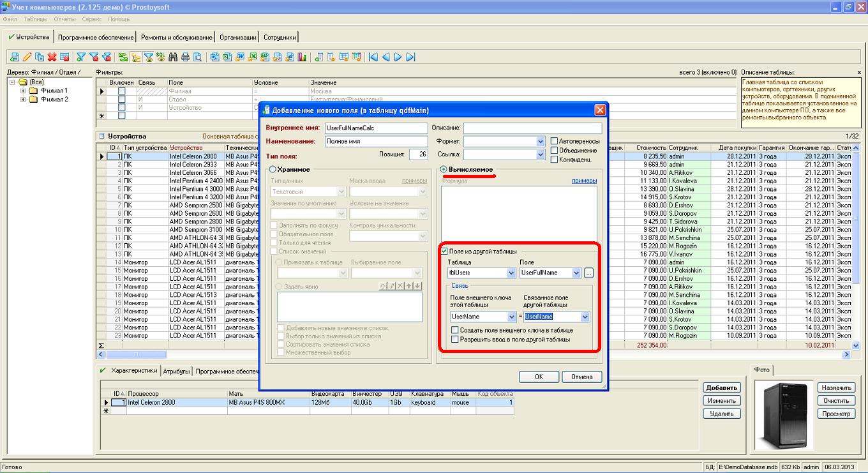Screen dimensions: 868x473
Task: Click the 'примеры' link above formula box
Action: point(584,181)
